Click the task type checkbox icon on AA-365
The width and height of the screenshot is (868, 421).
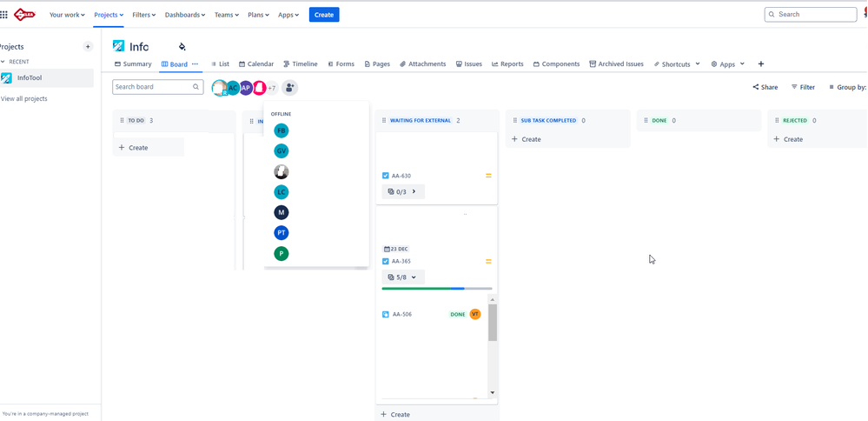pyautogui.click(x=385, y=262)
